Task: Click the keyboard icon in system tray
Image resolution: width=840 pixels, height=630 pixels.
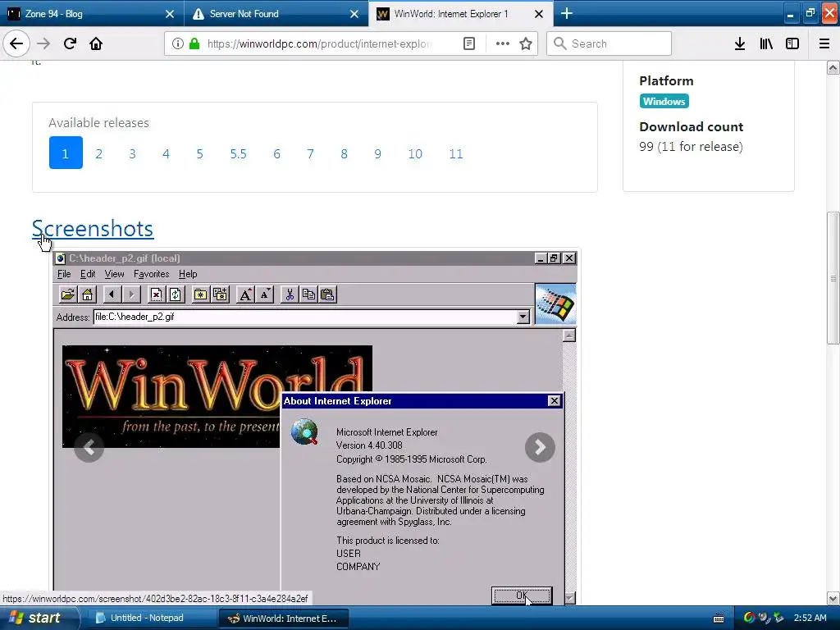Action: (719, 619)
